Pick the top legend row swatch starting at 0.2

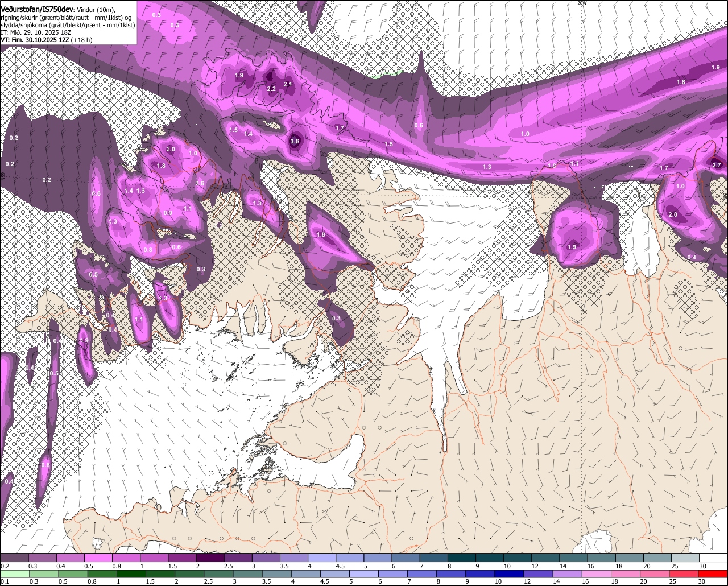coord(14,558)
